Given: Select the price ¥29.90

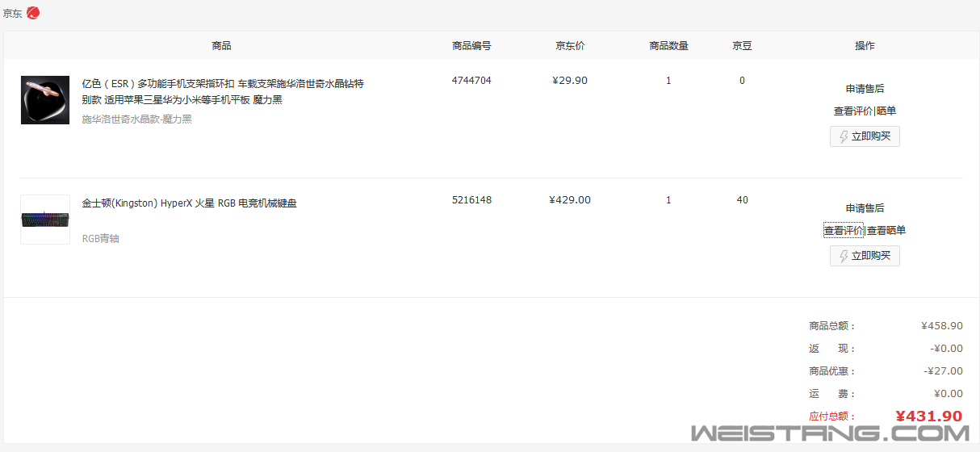Looking at the screenshot, I should coord(570,81).
